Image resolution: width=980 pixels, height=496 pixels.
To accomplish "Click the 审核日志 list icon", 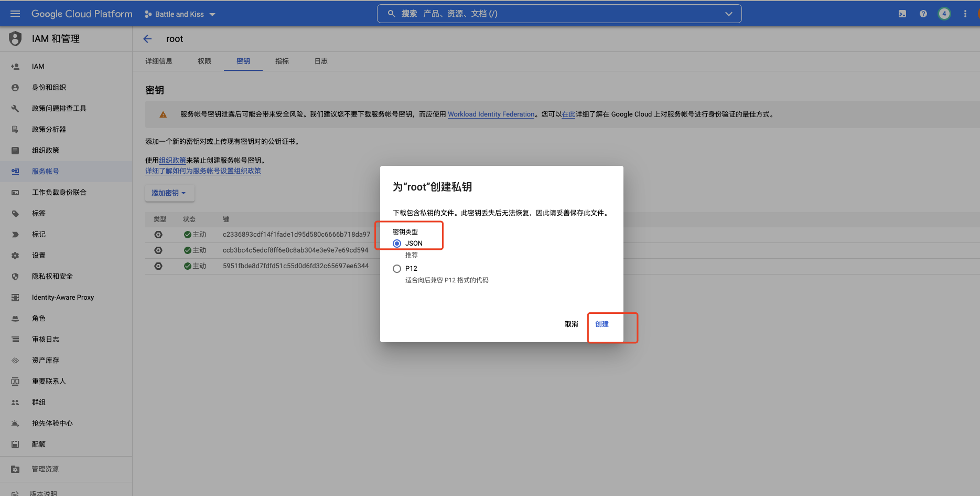I will point(15,340).
